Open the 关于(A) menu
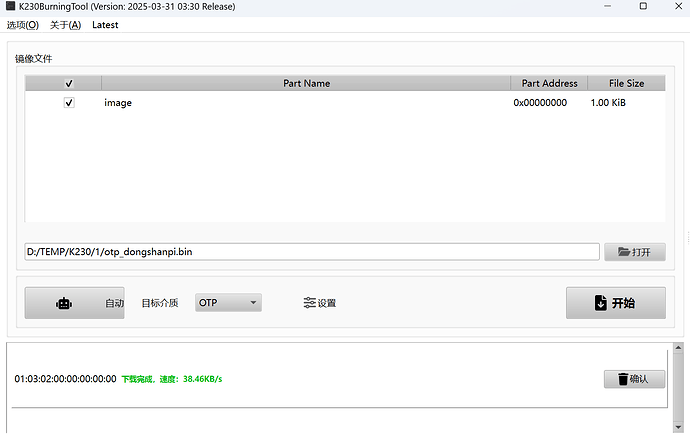The width and height of the screenshot is (690, 438). (65, 25)
